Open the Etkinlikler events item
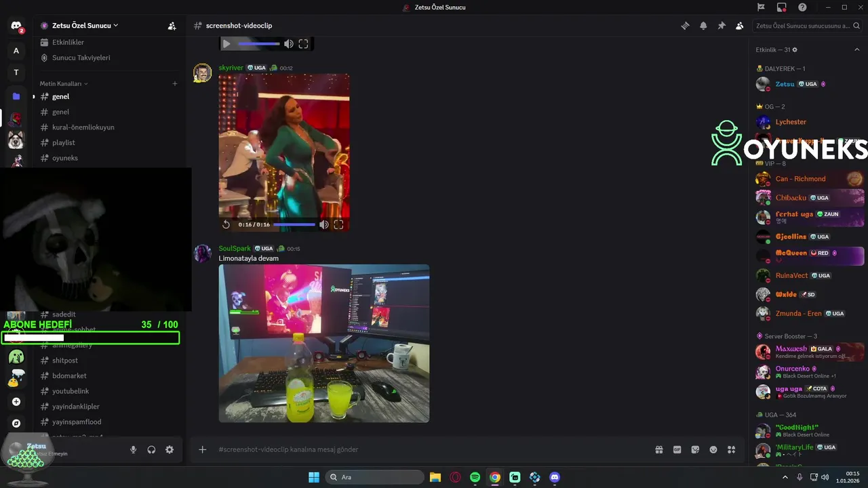This screenshot has height=488, width=868. pyautogui.click(x=68, y=42)
